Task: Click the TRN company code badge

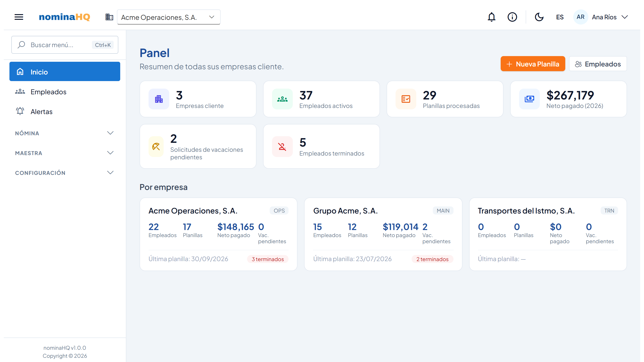Action: tap(609, 211)
